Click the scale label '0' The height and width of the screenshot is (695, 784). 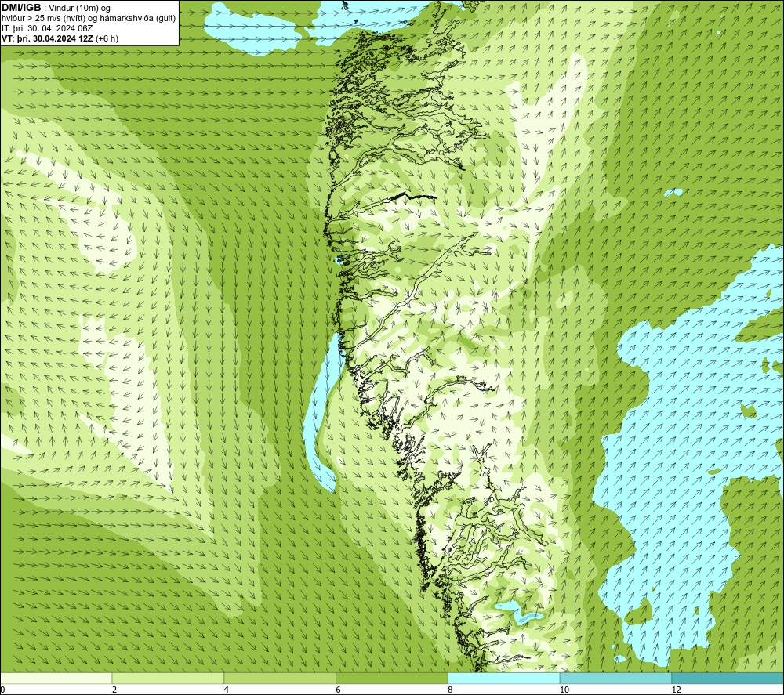point(2,690)
